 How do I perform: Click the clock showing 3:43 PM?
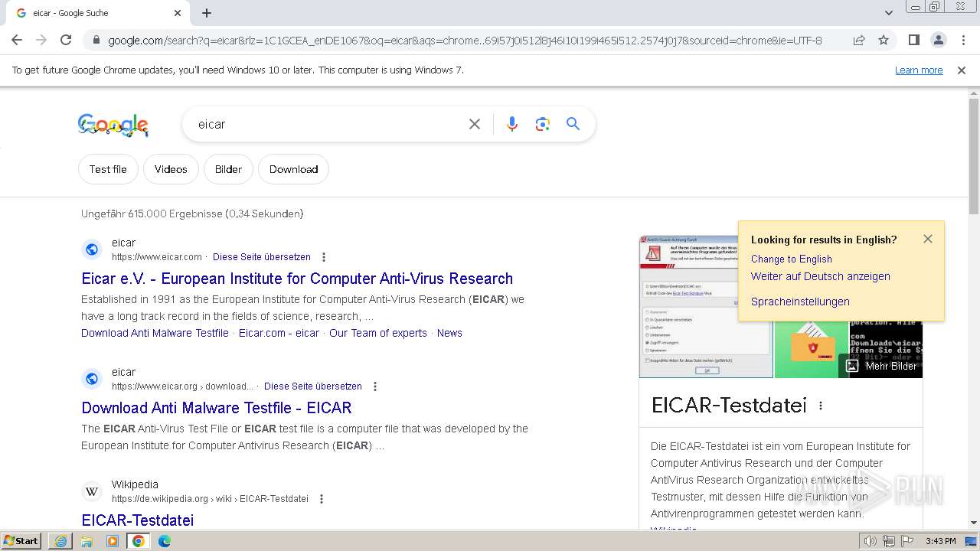pos(940,541)
